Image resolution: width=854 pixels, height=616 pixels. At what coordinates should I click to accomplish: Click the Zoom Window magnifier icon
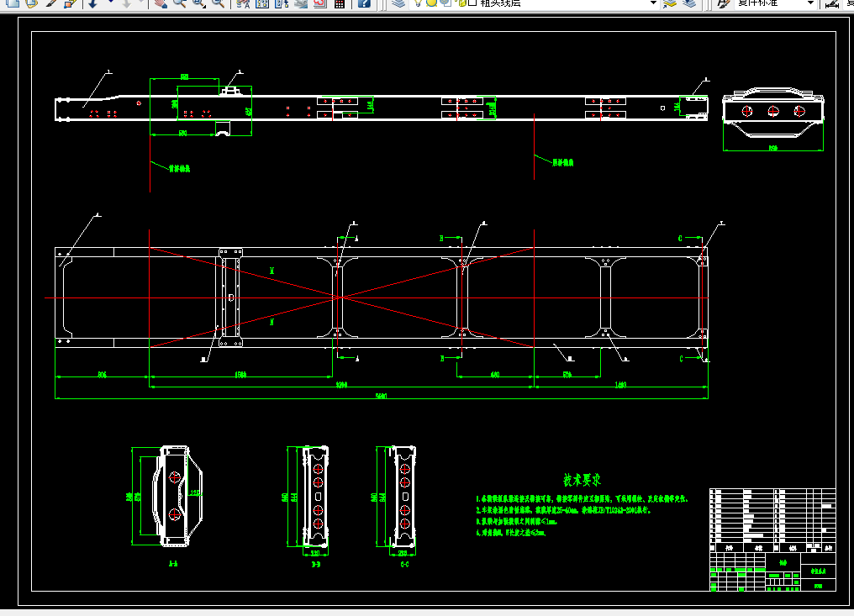pos(199,3)
